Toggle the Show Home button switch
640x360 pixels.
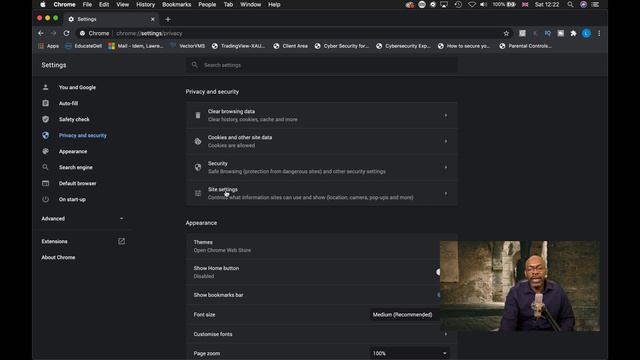click(x=438, y=272)
